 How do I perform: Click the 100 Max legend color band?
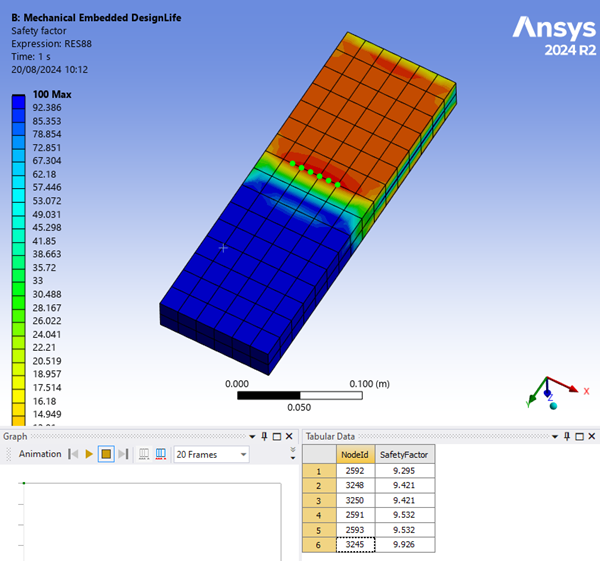(18, 101)
